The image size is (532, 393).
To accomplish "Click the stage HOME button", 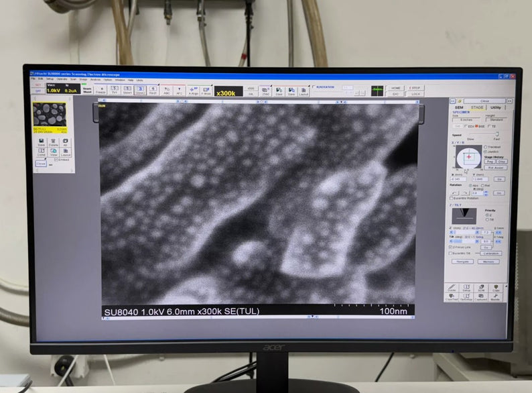I will point(395,88).
